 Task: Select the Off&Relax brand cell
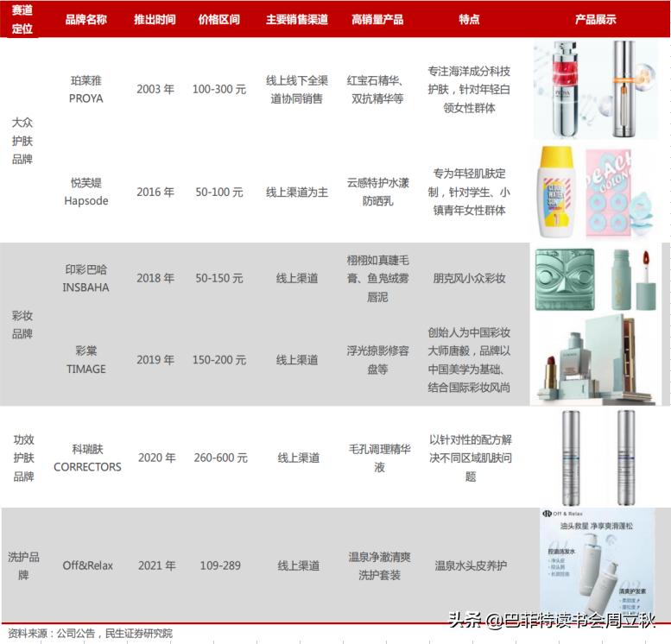[88, 565]
